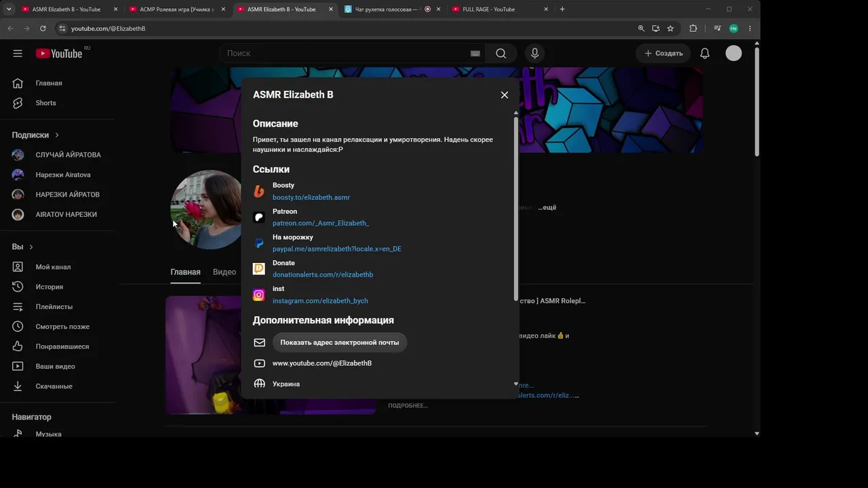Select the Видео channel tab
This screenshot has height=488, width=868.
coord(224,272)
